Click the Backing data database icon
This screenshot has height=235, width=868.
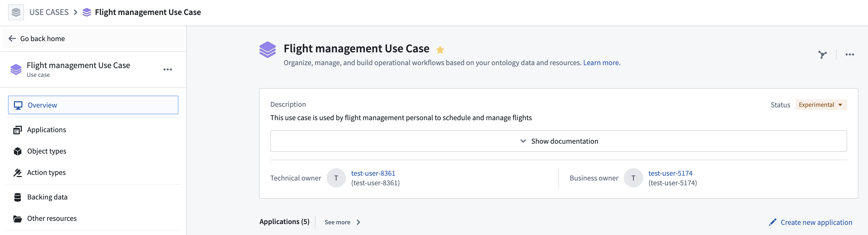click(18, 197)
